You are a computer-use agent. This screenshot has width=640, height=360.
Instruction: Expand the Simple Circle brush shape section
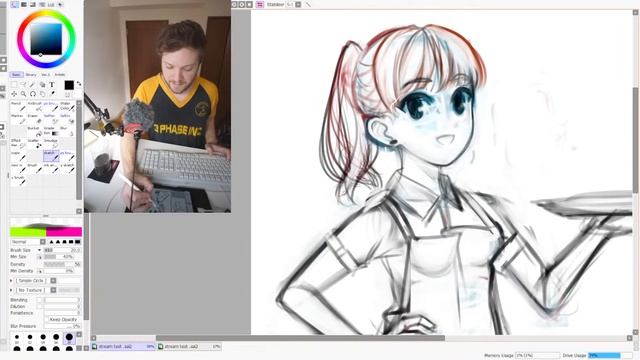(11, 281)
